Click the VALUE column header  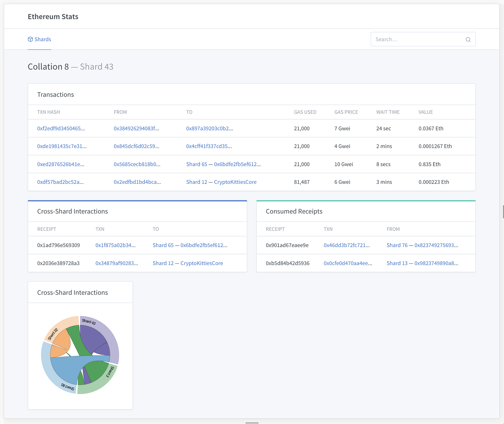click(426, 112)
